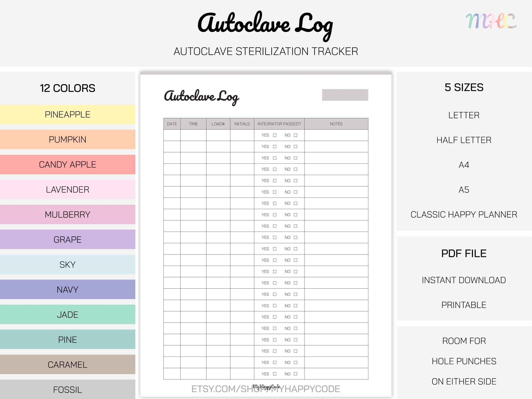Click the first empty DATE cell
This screenshot has height=399, width=532.
172,135
